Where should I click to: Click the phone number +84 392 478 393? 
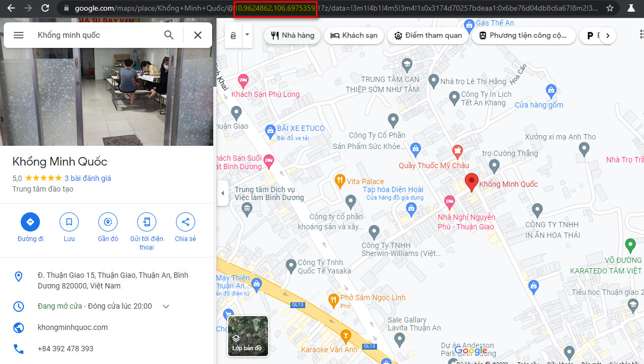point(65,349)
